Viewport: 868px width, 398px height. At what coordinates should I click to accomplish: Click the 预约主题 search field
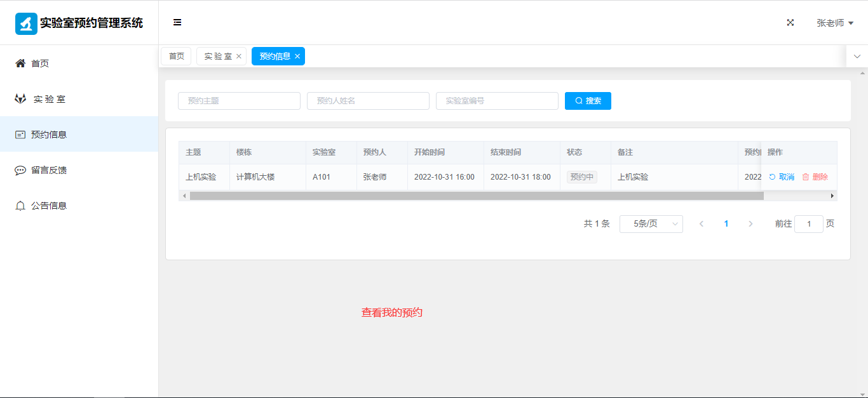pos(239,101)
